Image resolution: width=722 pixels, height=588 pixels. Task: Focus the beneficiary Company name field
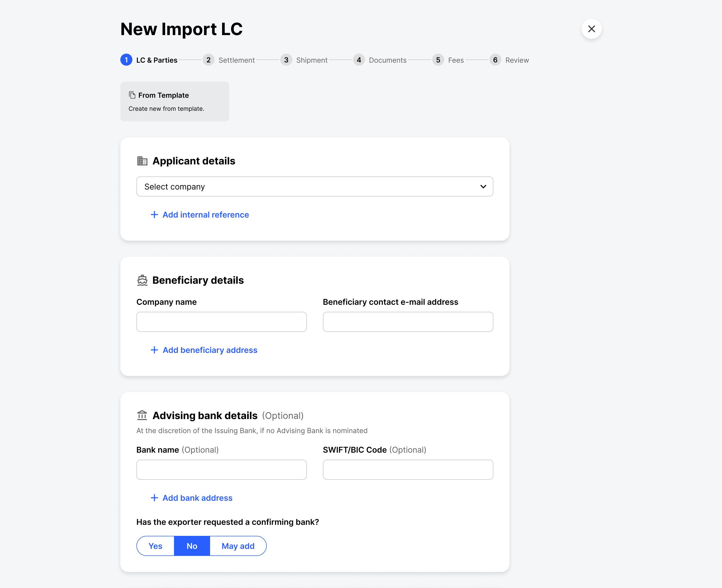coord(222,322)
